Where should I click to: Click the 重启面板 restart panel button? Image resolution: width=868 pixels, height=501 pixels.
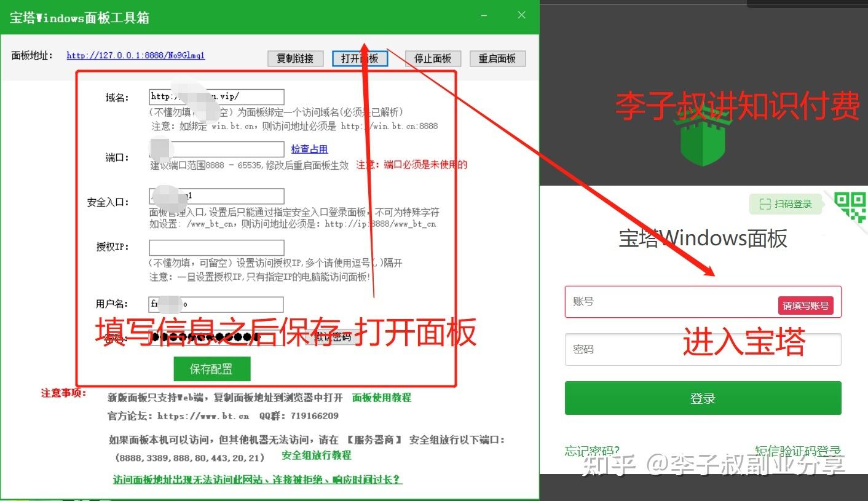[497, 58]
